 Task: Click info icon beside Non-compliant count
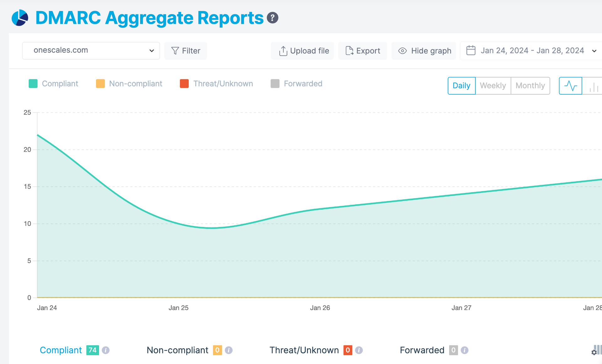(229, 350)
